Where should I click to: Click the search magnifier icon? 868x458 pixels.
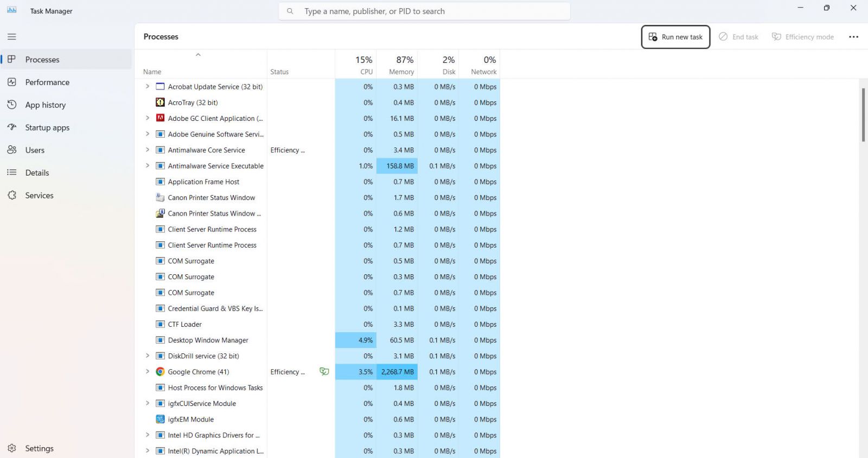290,11
